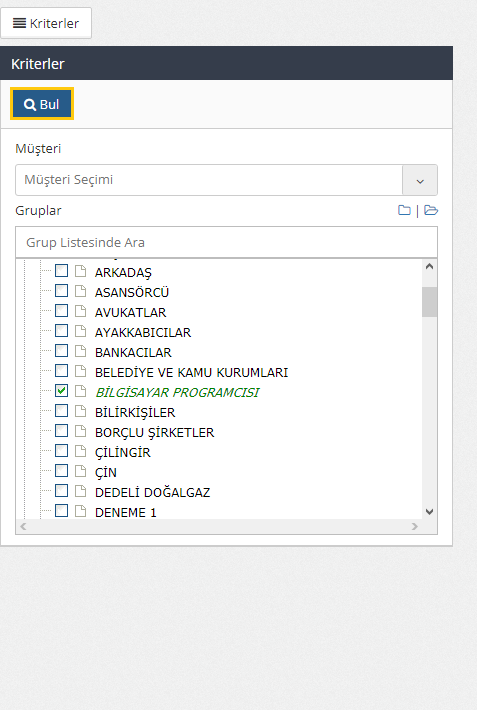477x710 pixels.
Task: Select the AVUKATLAR tree row label
Action: point(130,312)
